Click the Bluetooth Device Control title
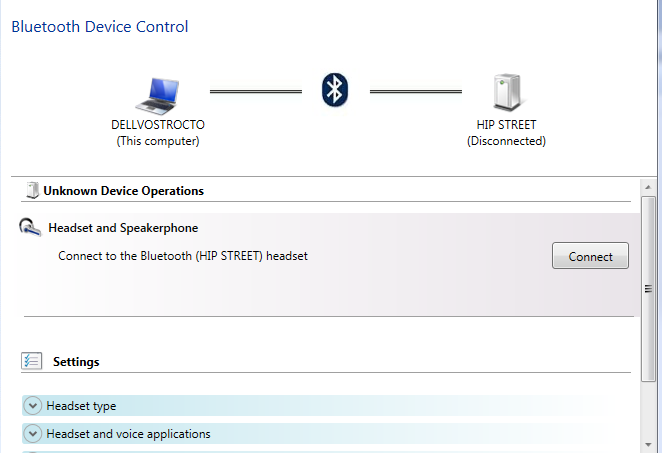 coord(100,27)
